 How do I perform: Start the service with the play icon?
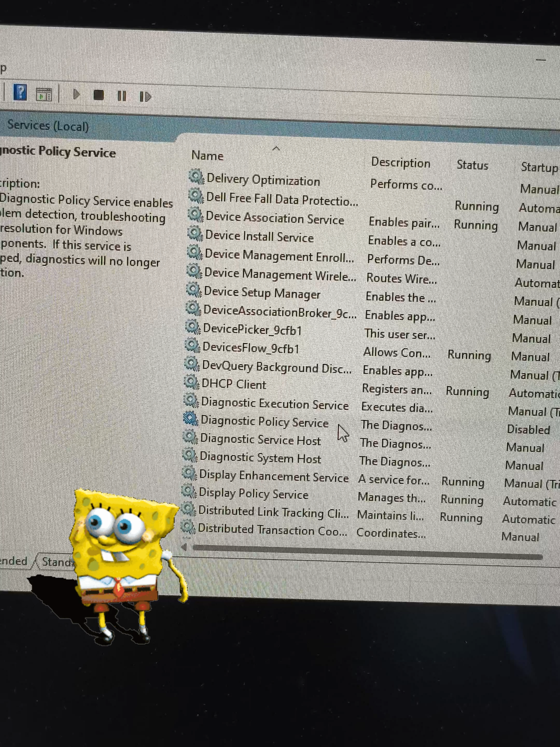77,94
